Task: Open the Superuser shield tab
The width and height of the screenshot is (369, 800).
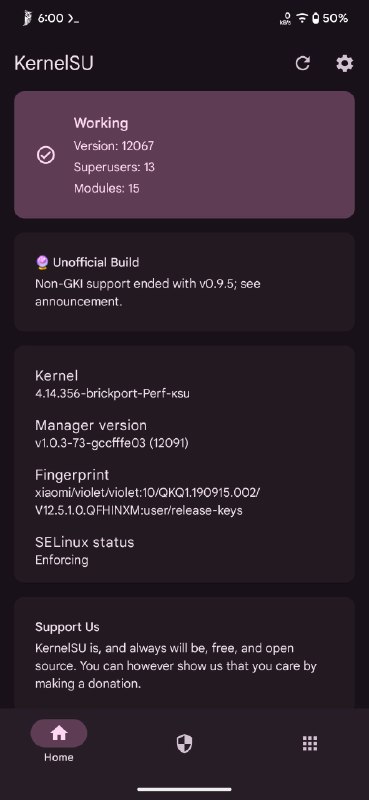Action: [184, 744]
